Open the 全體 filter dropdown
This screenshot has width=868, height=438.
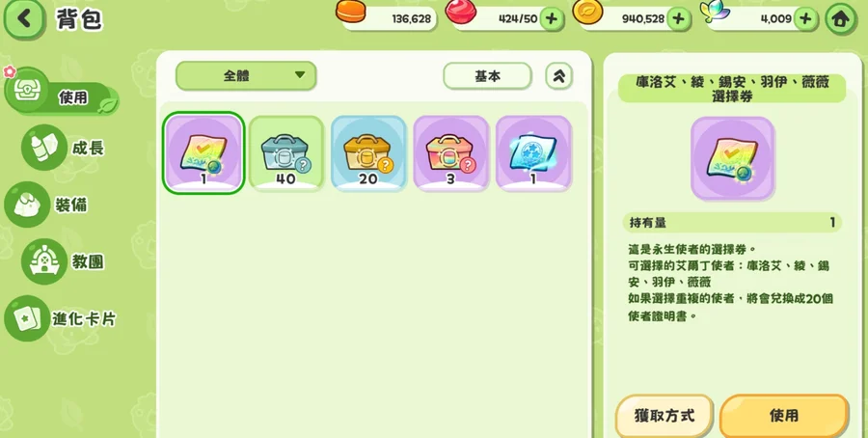pyautogui.click(x=246, y=75)
